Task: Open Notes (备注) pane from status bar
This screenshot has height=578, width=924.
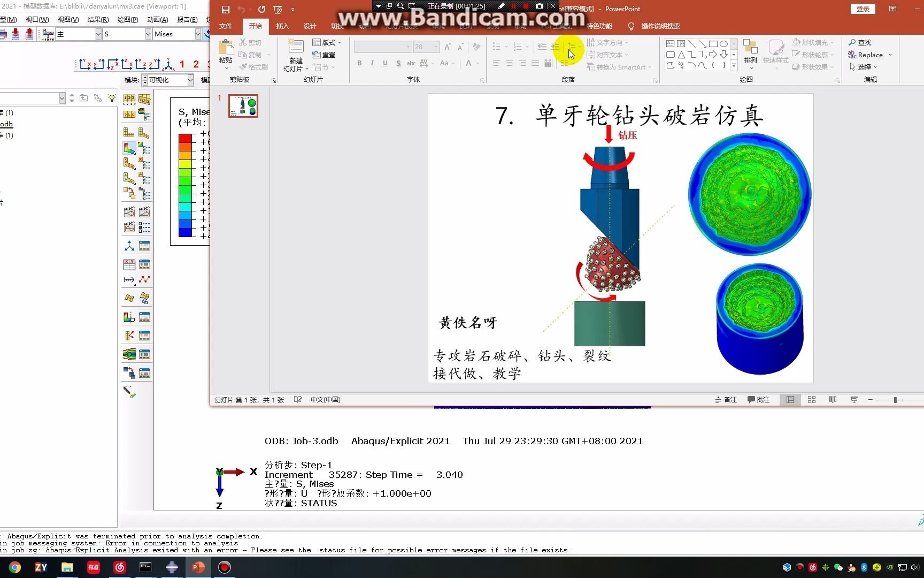Action: click(x=726, y=400)
